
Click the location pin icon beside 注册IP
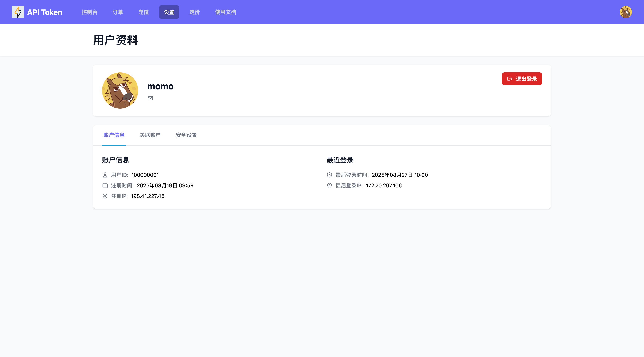tap(105, 196)
